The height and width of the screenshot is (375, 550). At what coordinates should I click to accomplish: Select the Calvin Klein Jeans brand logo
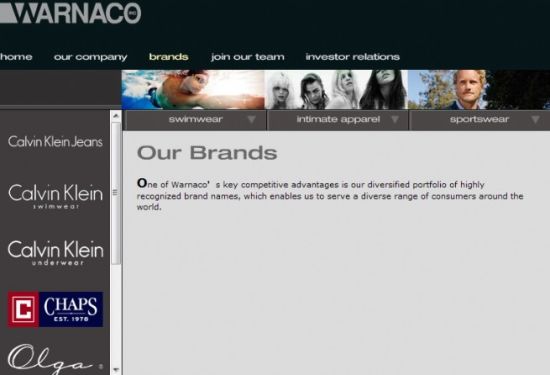55,141
